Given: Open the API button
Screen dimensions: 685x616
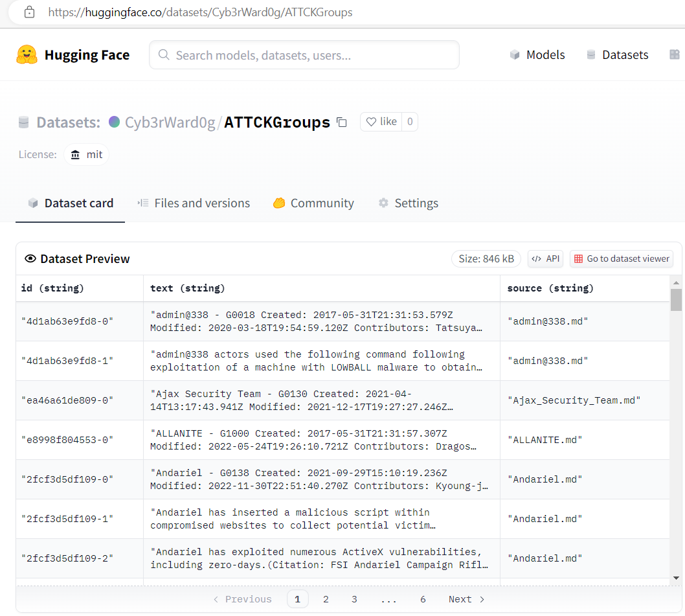Looking at the screenshot, I should [x=546, y=259].
